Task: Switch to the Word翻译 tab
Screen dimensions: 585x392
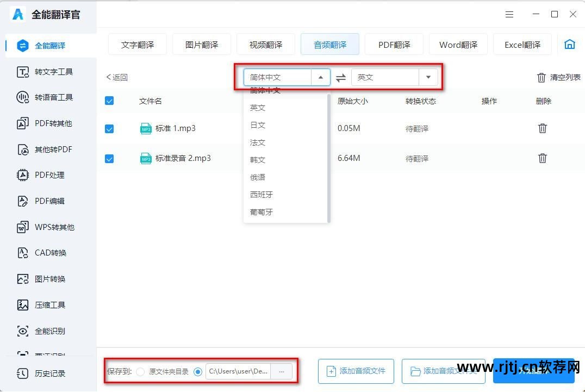Action: pos(458,45)
